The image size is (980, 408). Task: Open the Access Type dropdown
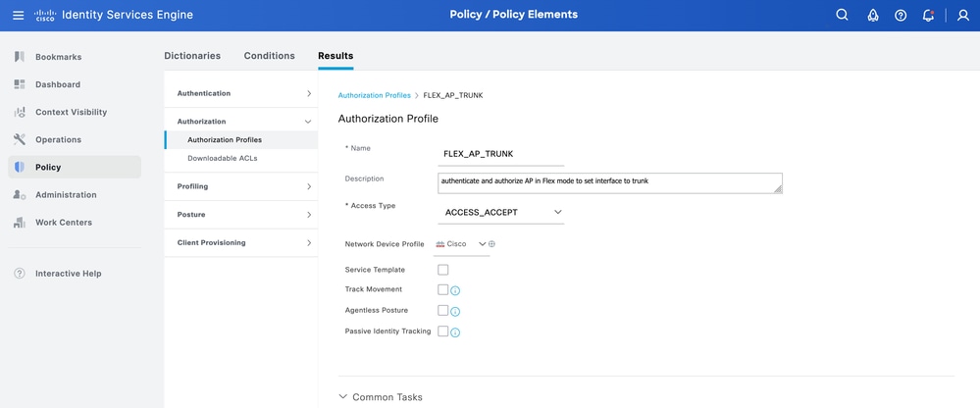click(501, 213)
